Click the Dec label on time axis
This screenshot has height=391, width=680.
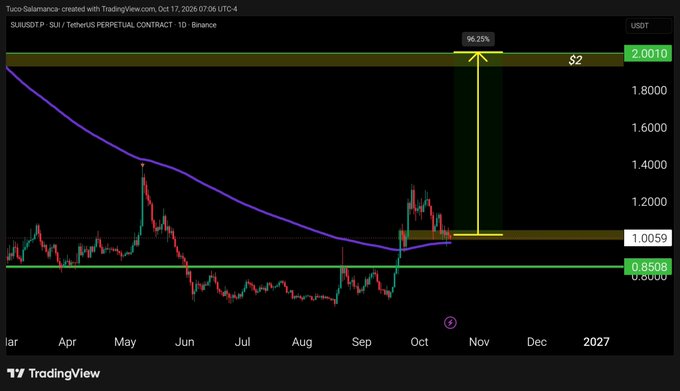point(536,342)
